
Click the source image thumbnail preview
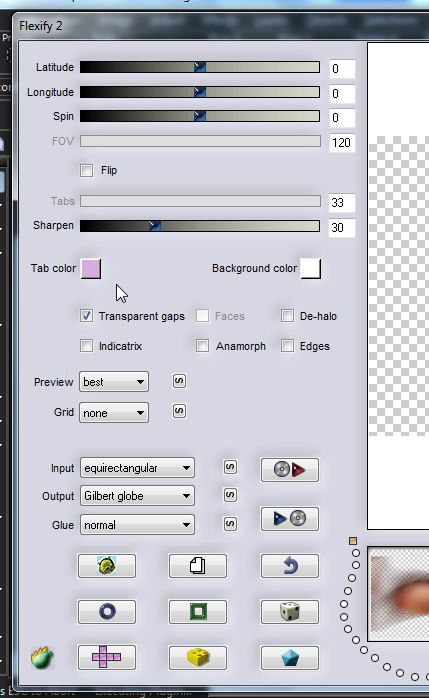tap(398, 594)
